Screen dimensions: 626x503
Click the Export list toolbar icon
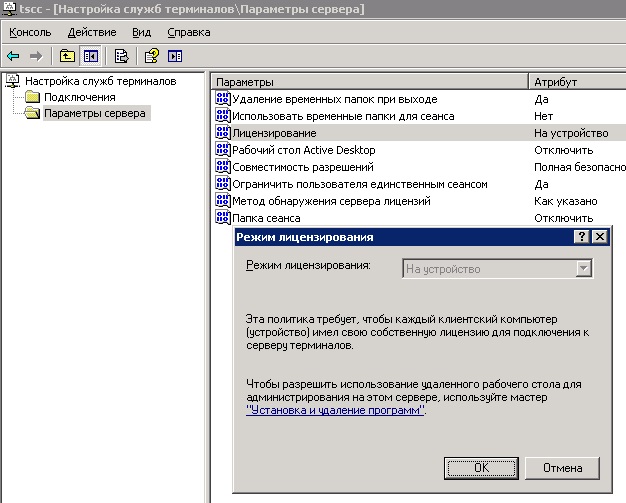121,56
